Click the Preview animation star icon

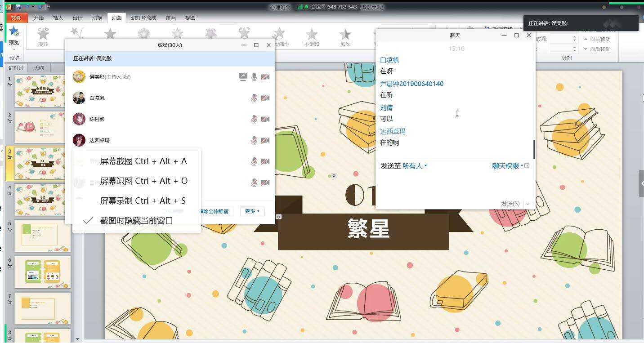click(14, 32)
